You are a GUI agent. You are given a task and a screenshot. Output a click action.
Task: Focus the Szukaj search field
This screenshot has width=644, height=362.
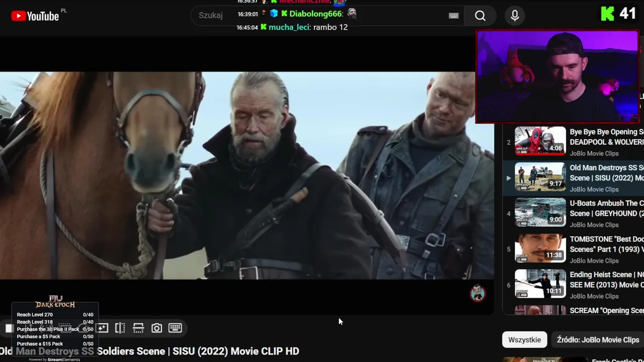327,16
